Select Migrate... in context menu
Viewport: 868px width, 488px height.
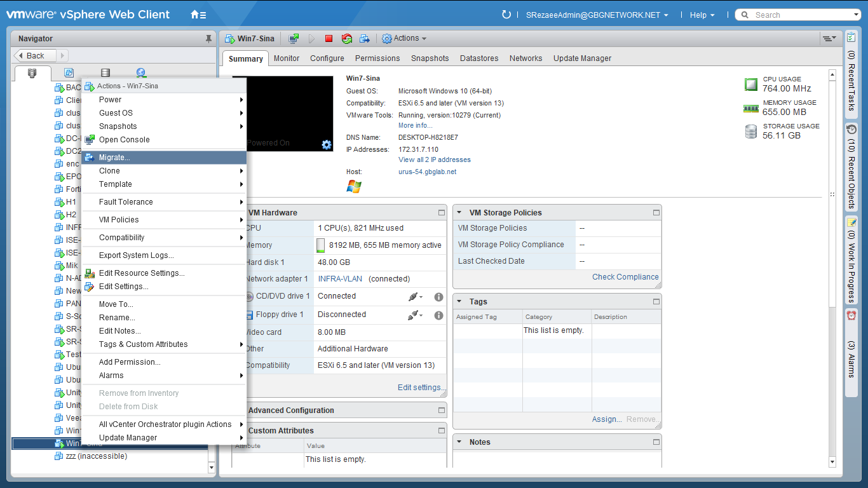tap(164, 158)
